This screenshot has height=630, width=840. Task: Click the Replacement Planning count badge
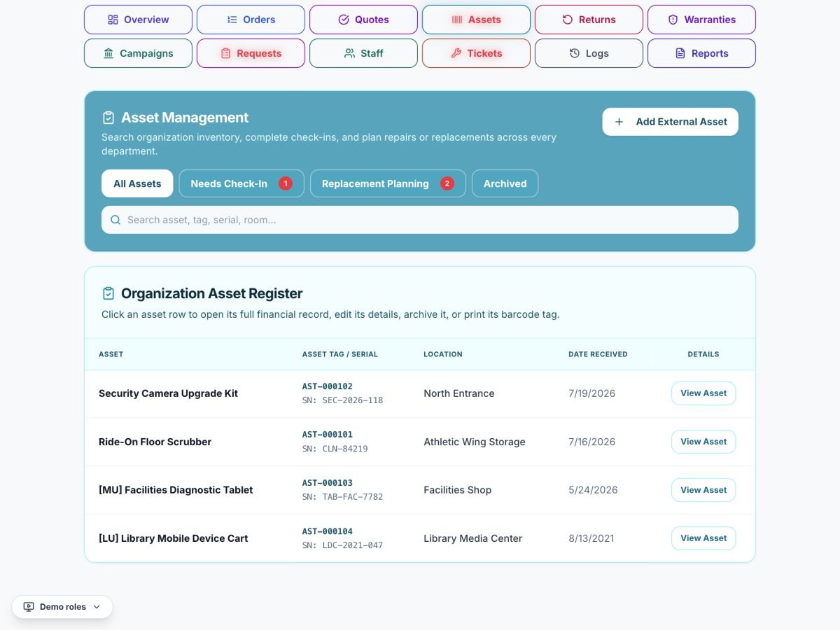(x=447, y=183)
